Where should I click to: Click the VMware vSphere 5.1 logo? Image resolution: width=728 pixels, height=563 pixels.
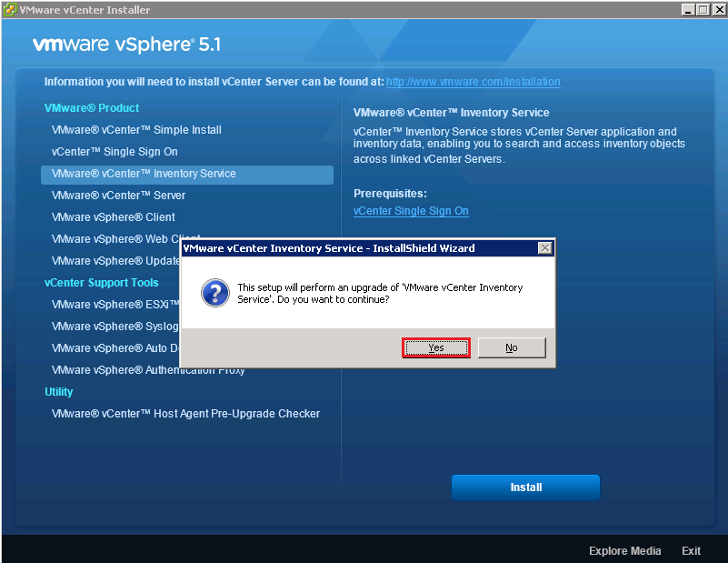pos(126,45)
